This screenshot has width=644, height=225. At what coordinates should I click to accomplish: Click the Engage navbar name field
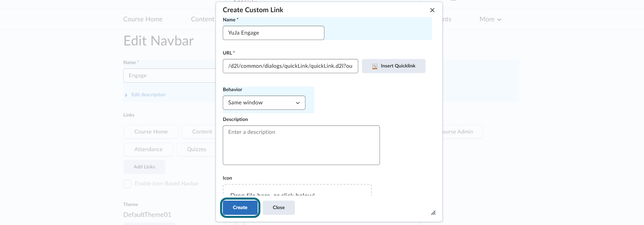click(169, 76)
